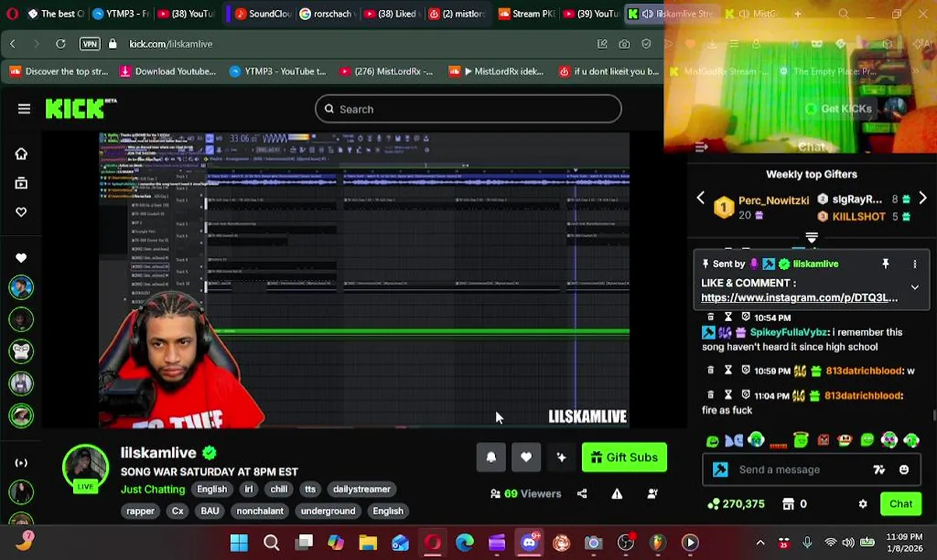Image resolution: width=937 pixels, height=560 pixels.
Task: Open 'Download Youtube...' bookmark
Action: 167,71
